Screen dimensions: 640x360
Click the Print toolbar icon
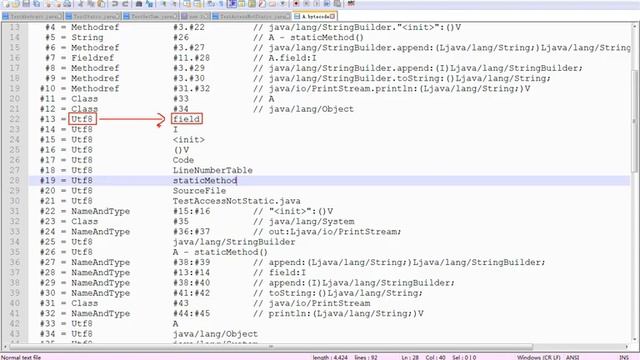point(68,4)
